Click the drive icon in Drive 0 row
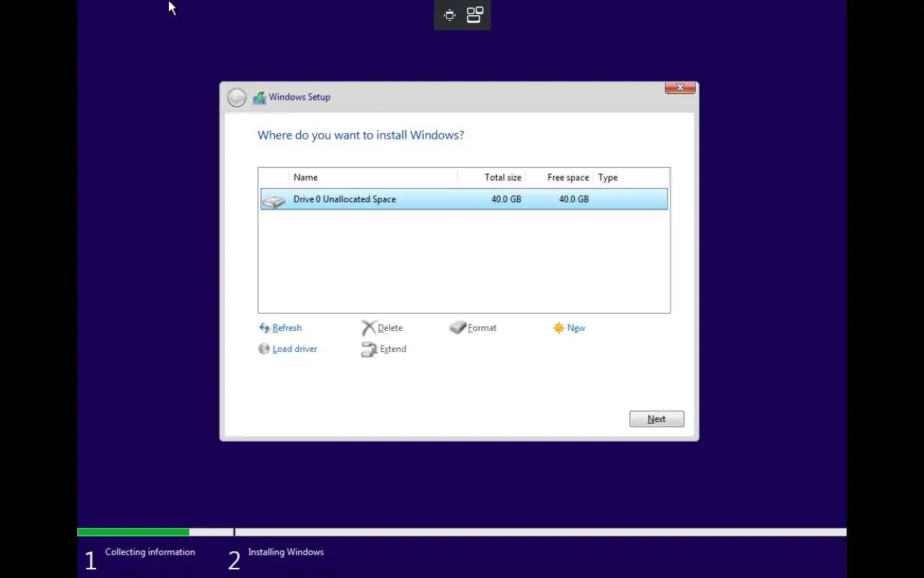The image size is (924, 578). pos(274,202)
